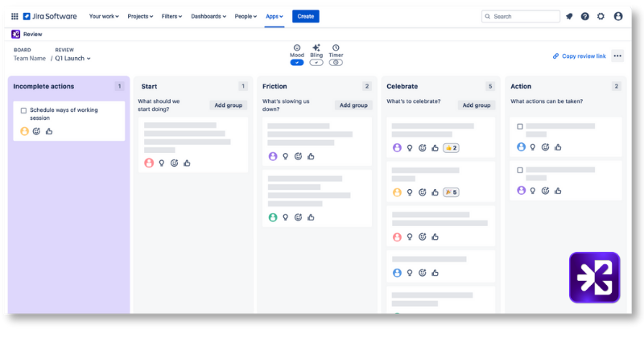Open the notifications icon in top bar

pyautogui.click(x=570, y=16)
